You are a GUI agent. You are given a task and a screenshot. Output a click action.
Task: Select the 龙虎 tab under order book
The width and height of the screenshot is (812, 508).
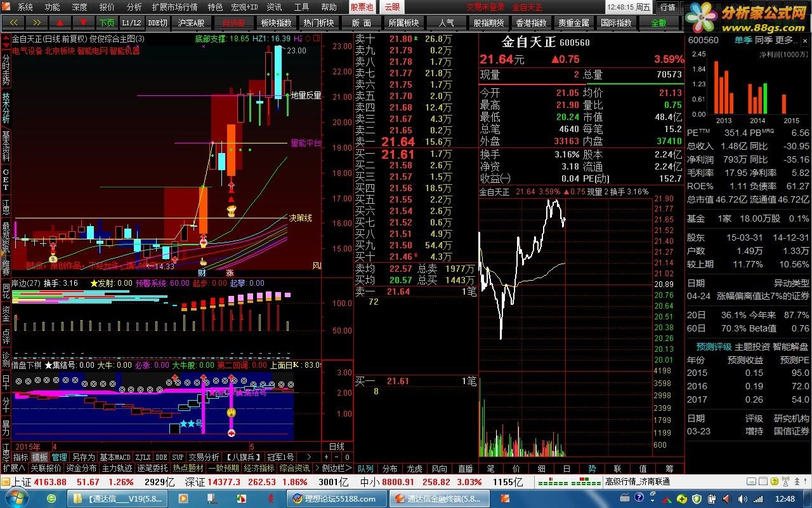(414, 469)
